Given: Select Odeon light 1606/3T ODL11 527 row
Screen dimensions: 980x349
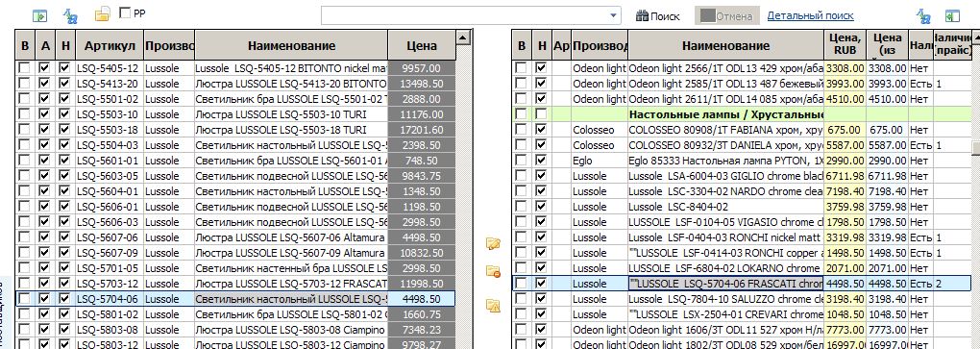Looking at the screenshot, I should [742, 330].
